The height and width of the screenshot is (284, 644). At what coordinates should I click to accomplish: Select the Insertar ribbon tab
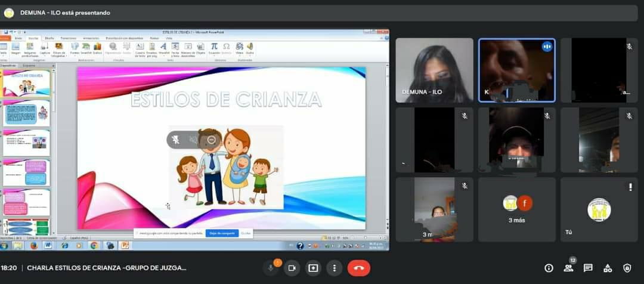click(x=33, y=38)
